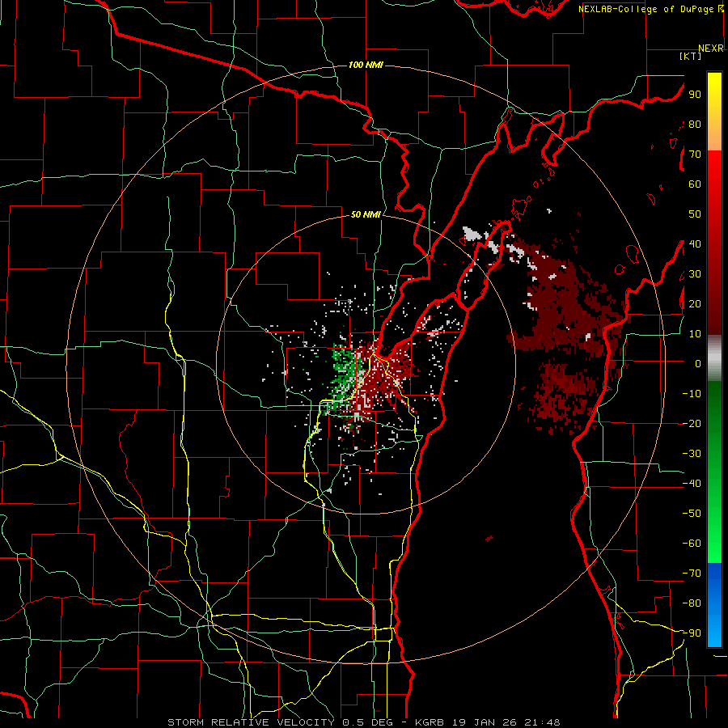The width and height of the screenshot is (728, 728).
Task: Click the STORM RELATIVE VELOCITY caption text
Action: click(x=251, y=722)
